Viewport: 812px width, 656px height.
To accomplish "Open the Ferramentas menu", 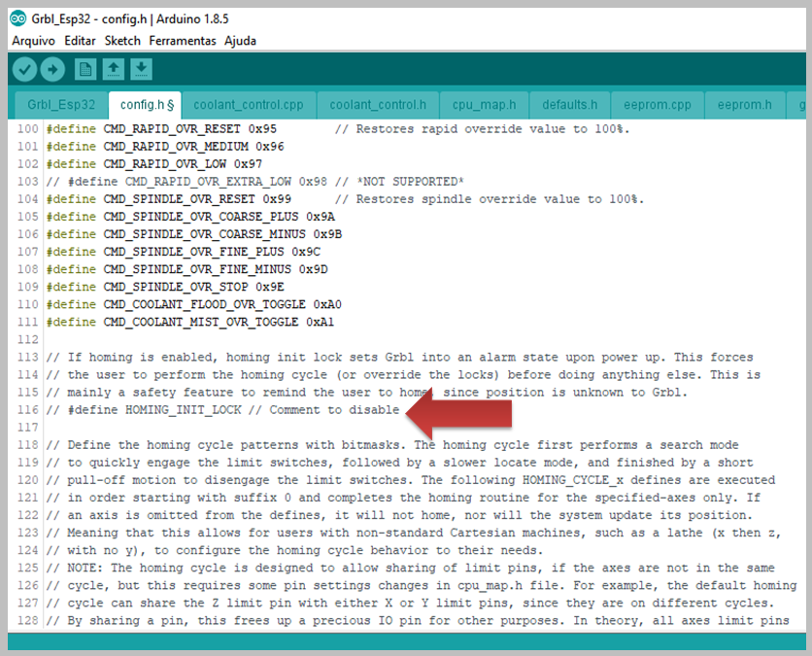I will click(x=183, y=41).
